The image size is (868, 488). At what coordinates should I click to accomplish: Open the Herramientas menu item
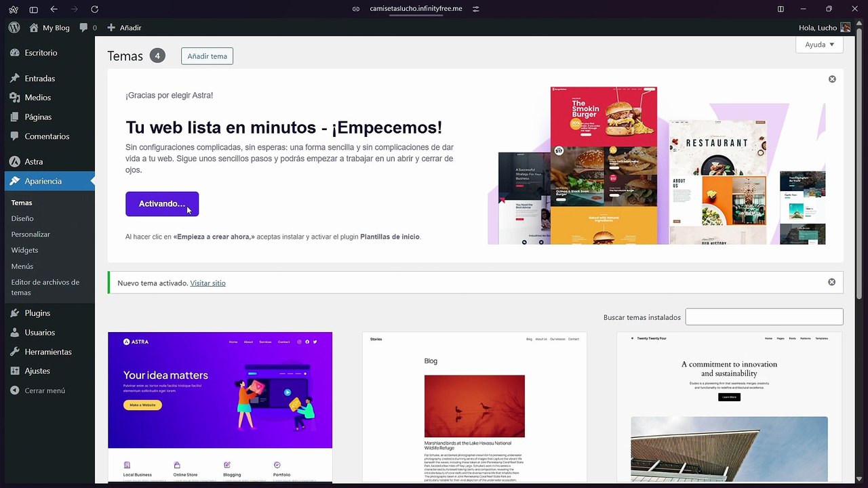47,352
